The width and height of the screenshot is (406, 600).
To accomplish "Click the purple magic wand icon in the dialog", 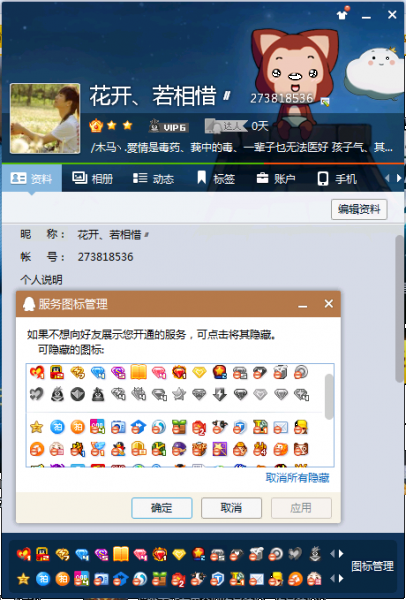I will pos(220,449).
